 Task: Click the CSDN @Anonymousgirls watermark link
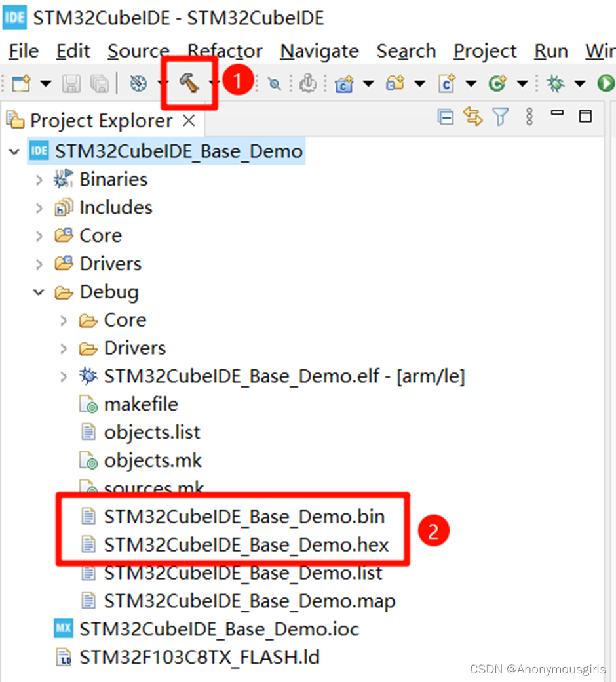pyautogui.click(x=537, y=669)
